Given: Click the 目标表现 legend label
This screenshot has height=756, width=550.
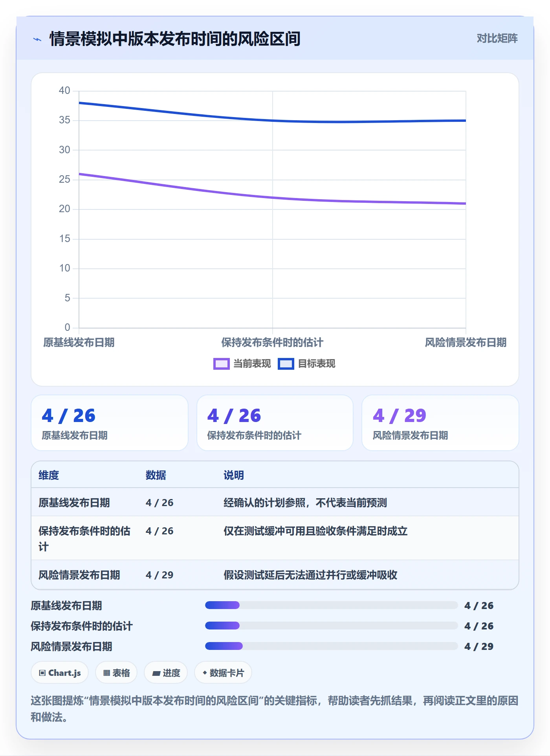Looking at the screenshot, I should tap(316, 364).
